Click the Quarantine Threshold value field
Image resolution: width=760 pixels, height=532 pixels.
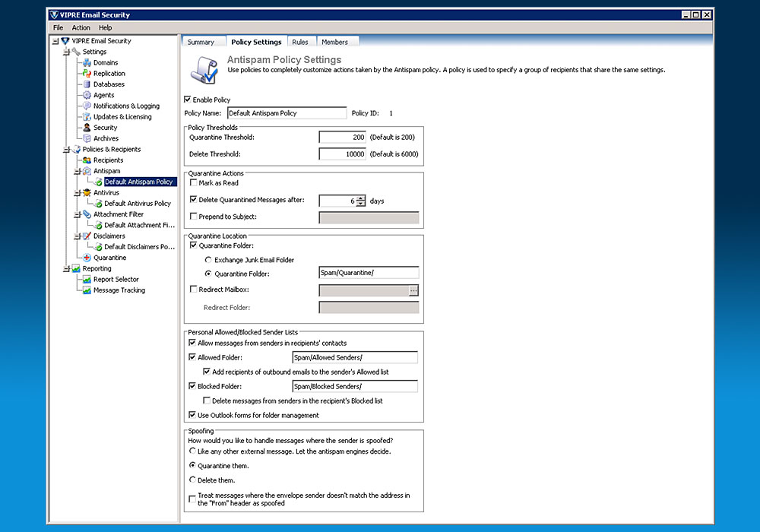tap(342, 137)
